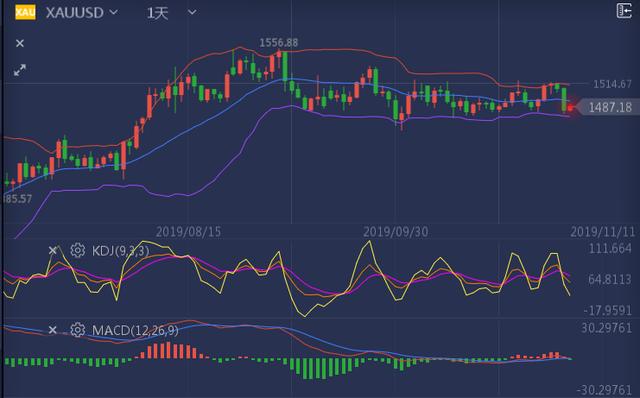640x398 pixels.
Task: Click the MACD(12,26,9) label
Action: [135, 330]
